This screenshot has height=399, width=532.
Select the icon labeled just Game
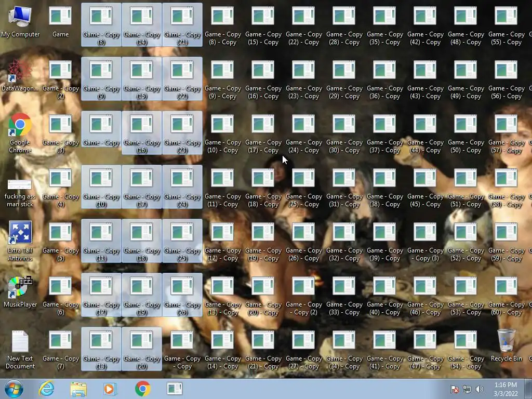(x=60, y=22)
